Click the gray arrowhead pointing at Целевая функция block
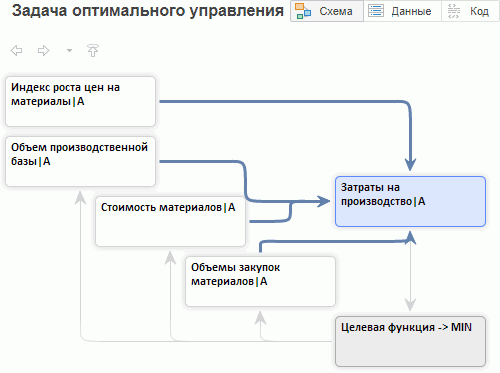This screenshot has width=500, height=373. (410, 305)
